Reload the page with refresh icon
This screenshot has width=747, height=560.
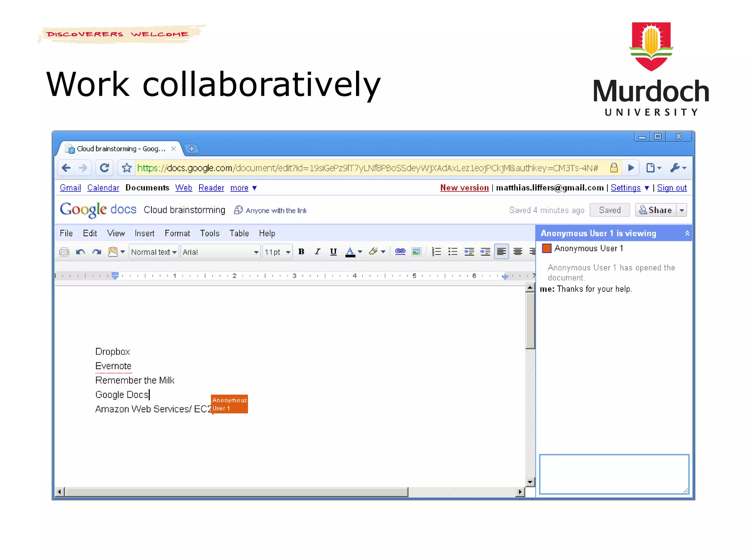point(104,168)
